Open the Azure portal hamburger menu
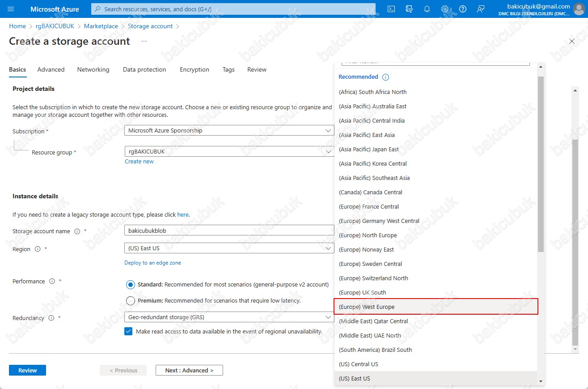The width and height of the screenshot is (588, 389). 11,9
